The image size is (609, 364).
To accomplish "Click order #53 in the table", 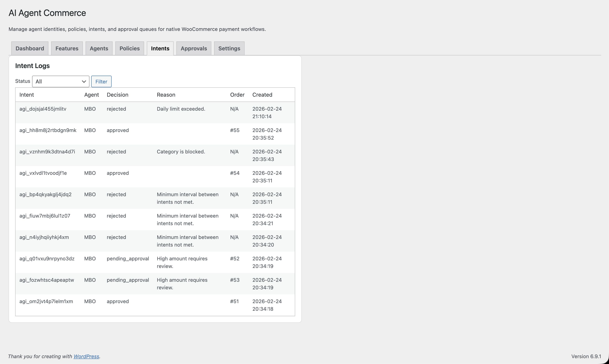I will coord(234,280).
